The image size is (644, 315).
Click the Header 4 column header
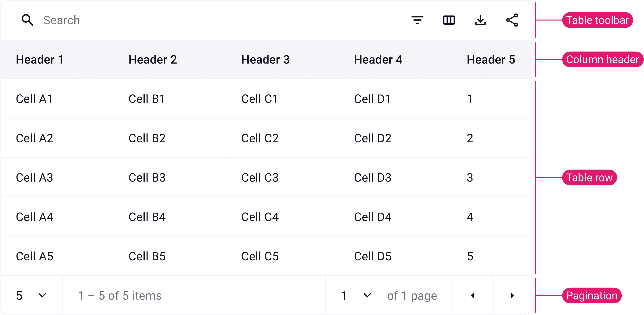point(378,59)
